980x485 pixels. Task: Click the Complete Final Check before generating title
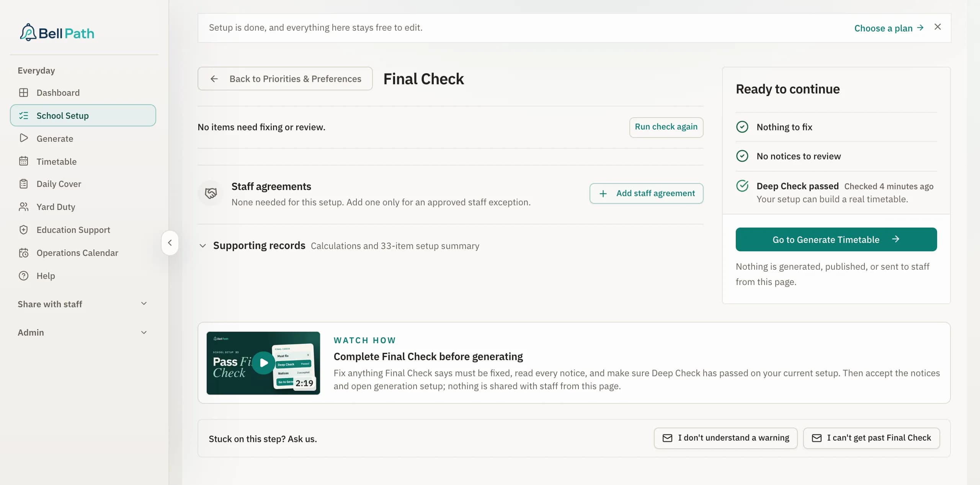[x=428, y=357]
